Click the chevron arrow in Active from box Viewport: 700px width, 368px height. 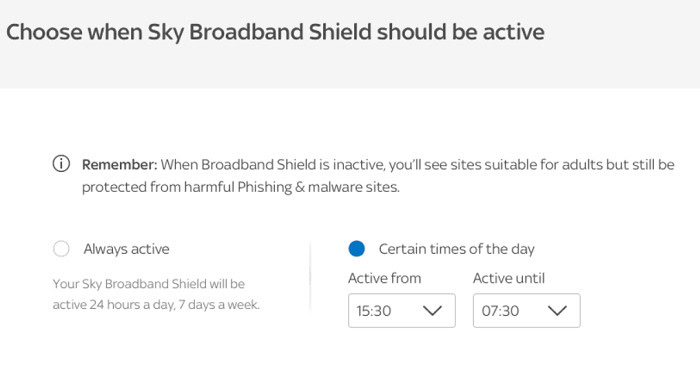pos(432,310)
